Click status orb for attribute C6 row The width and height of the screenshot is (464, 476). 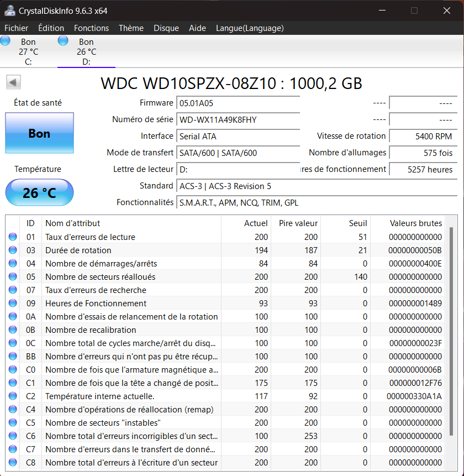(x=13, y=436)
